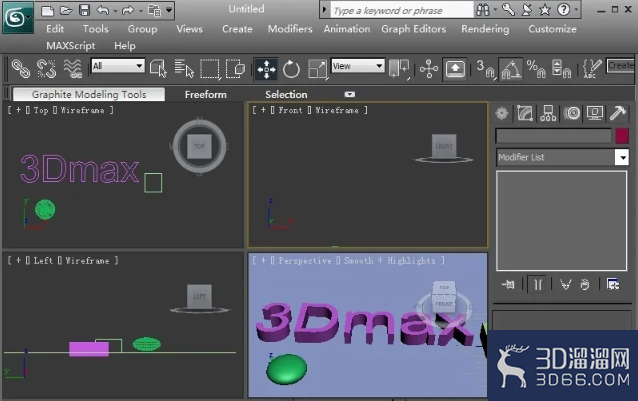Switch to Graphite Modeling Tools tab
The height and width of the screenshot is (401, 638).
click(x=89, y=94)
